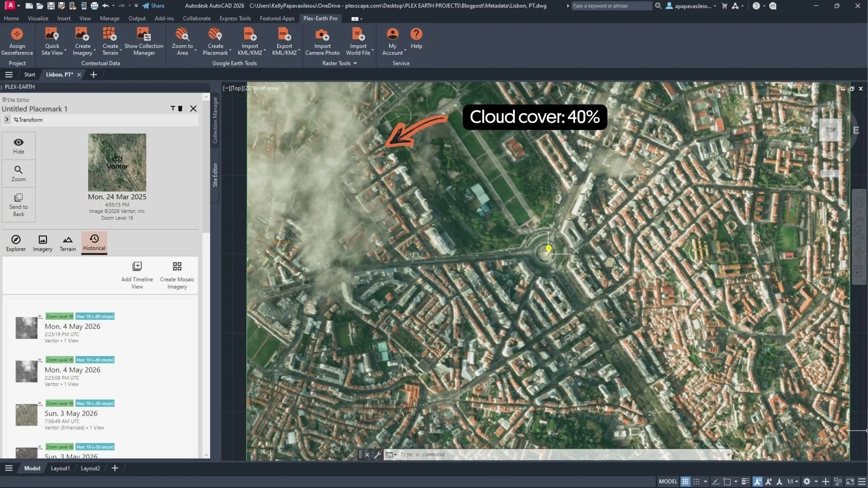Hide placemark imagery with eye button
This screenshot has width=868, height=488.
pyautogui.click(x=19, y=146)
